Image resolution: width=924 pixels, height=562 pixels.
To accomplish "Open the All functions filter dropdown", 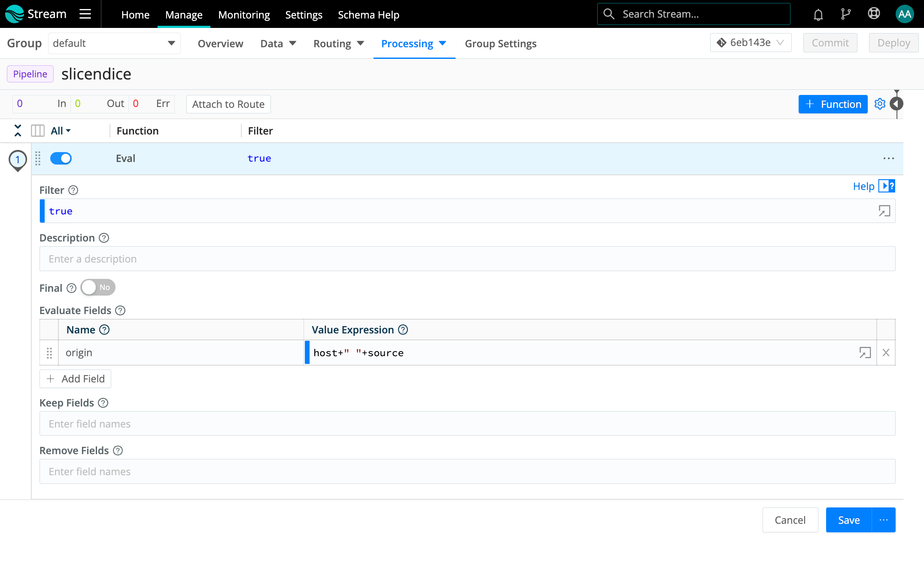I will point(60,130).
